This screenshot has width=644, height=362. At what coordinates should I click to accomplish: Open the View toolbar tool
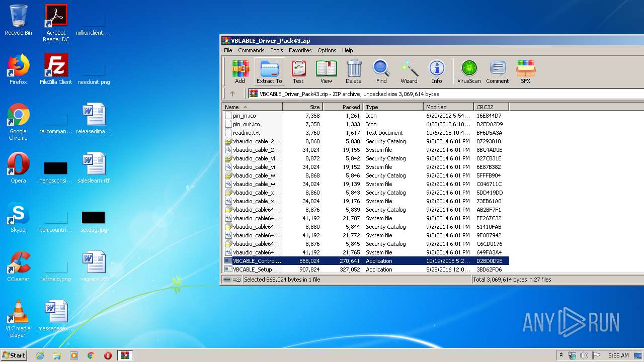[326, 71]
